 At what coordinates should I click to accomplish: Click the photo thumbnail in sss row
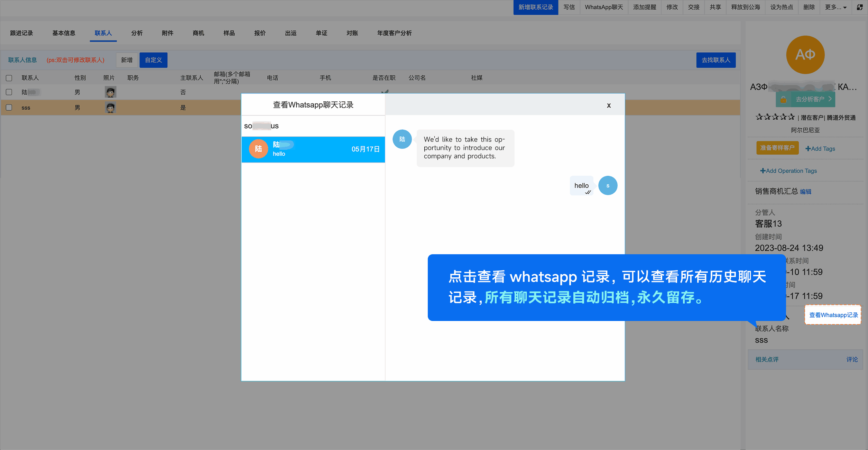(x=110, y=108)
